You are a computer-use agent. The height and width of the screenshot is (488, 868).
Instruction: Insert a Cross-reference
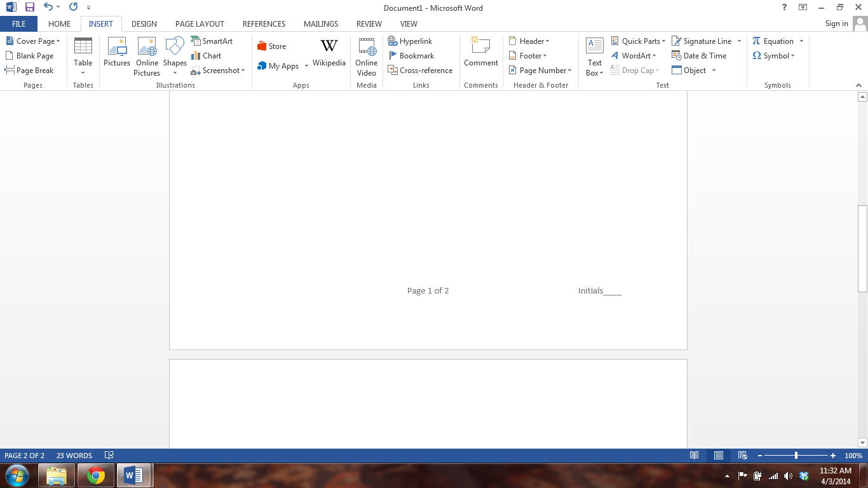420,71
